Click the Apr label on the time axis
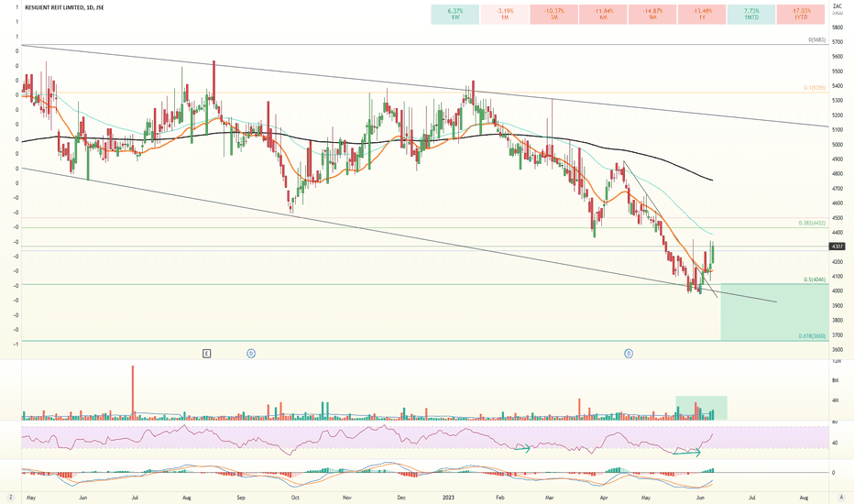The image size is (854, 504). [x=604, y=498]
